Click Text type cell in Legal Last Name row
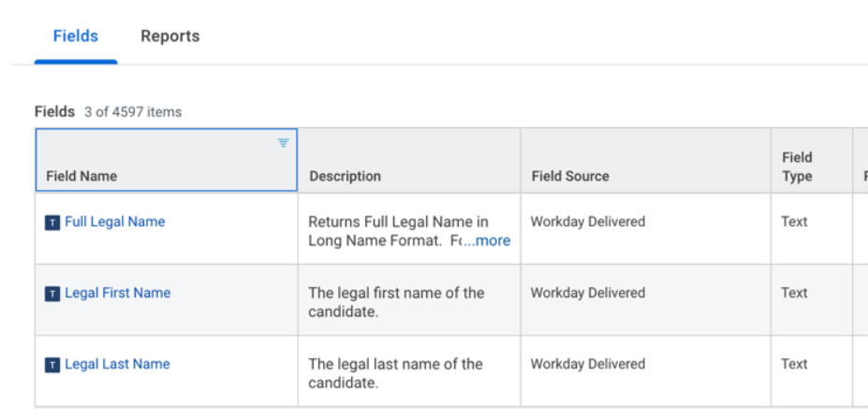Image resolution: width=868 pixels, height=420 pixels. 794,364
